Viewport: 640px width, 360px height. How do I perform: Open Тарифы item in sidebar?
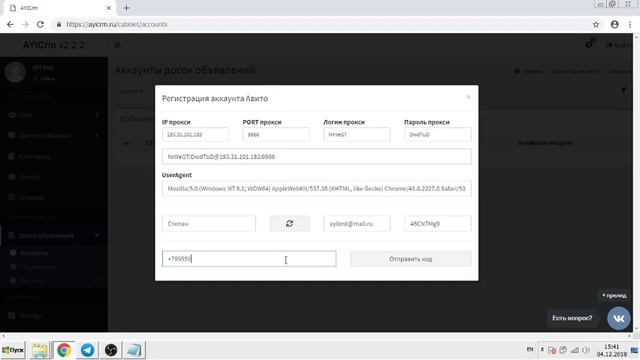(30, 316)
